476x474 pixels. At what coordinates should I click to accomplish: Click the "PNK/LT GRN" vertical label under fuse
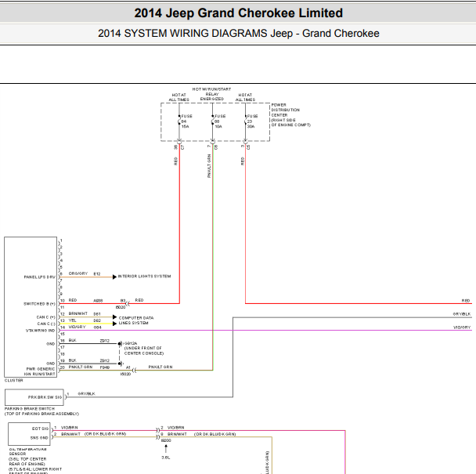point(209,166)
